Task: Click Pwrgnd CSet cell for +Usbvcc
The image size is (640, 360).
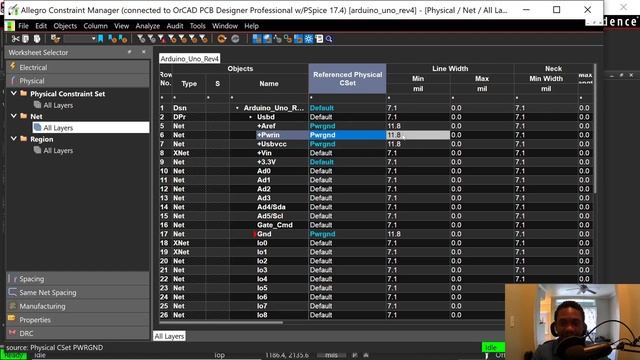Action: 347,144
